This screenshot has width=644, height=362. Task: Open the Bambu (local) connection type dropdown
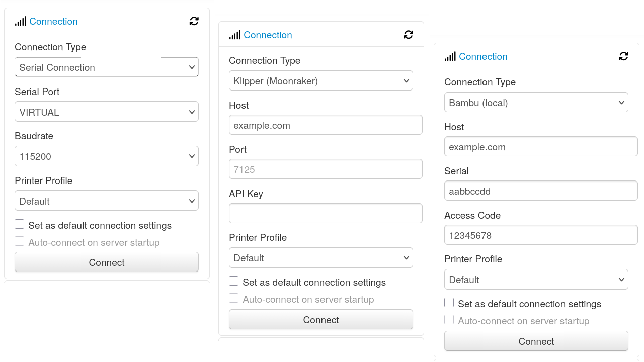[536, 103]
